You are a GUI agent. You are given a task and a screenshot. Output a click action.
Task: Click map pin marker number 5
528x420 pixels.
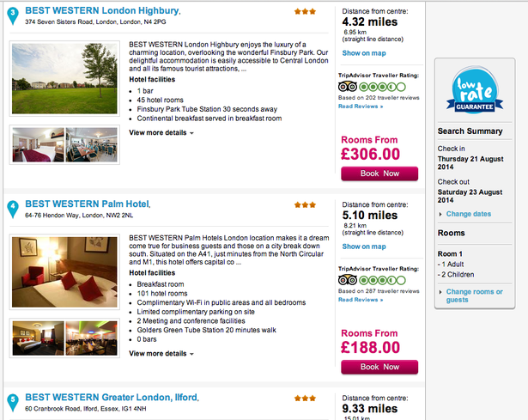(12, 401)
